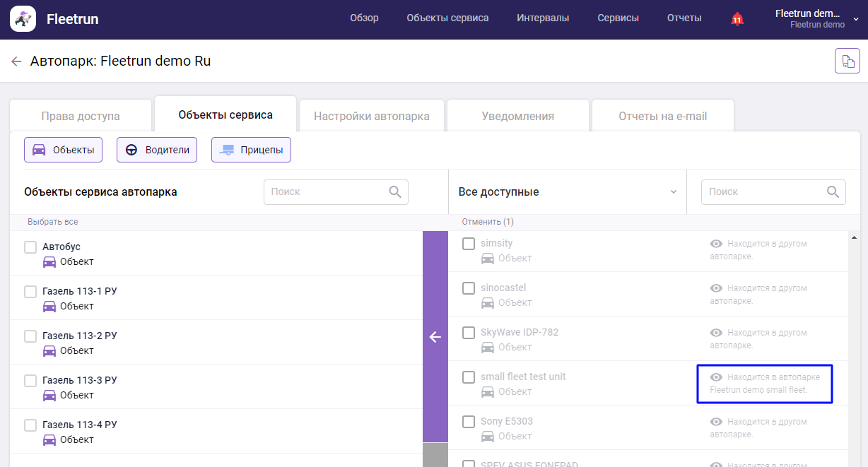Click the magnifier icon in the left search field

coord(394,191)
